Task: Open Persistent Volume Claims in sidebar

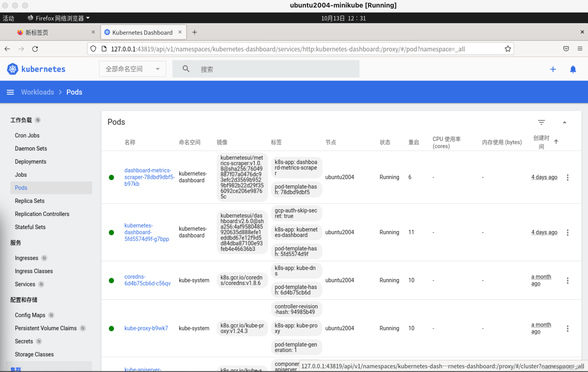Action: 46,328
